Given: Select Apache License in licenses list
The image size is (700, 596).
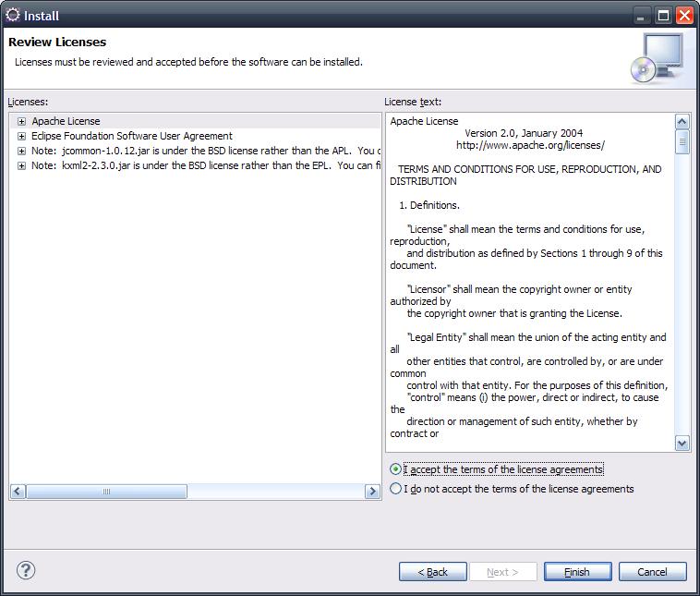Looking at the screenshot, I should click(x=66, y=121).
